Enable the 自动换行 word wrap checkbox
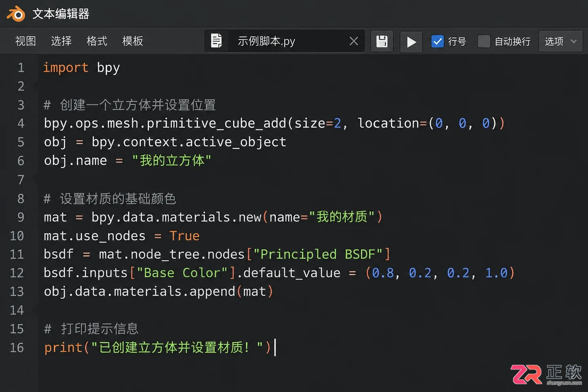 tap(484, 41)
